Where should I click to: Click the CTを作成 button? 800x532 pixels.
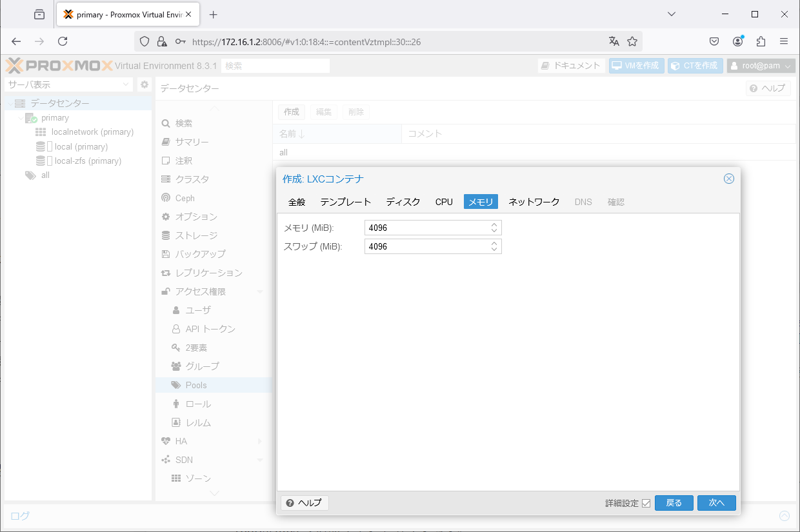click(x=695, y=66)
